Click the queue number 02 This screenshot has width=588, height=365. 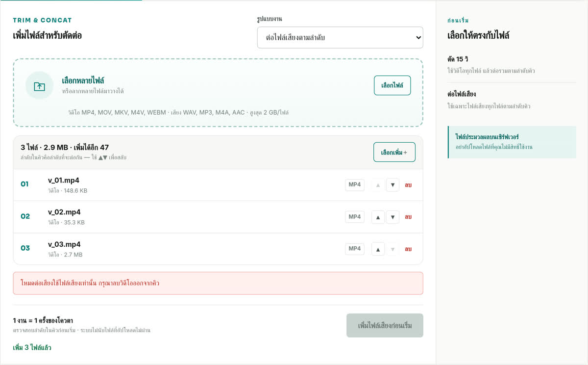click(25, 216)
